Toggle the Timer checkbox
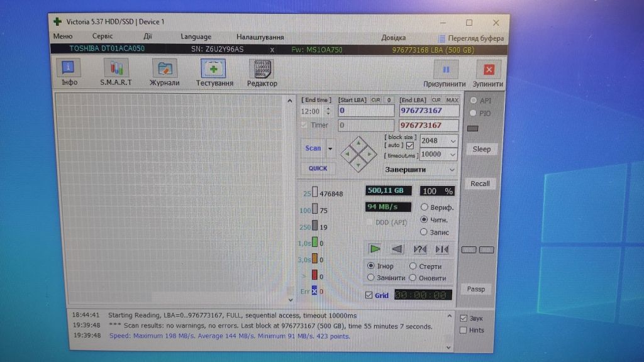This screenshot has height=362, width=644. (x=304, y=125)
